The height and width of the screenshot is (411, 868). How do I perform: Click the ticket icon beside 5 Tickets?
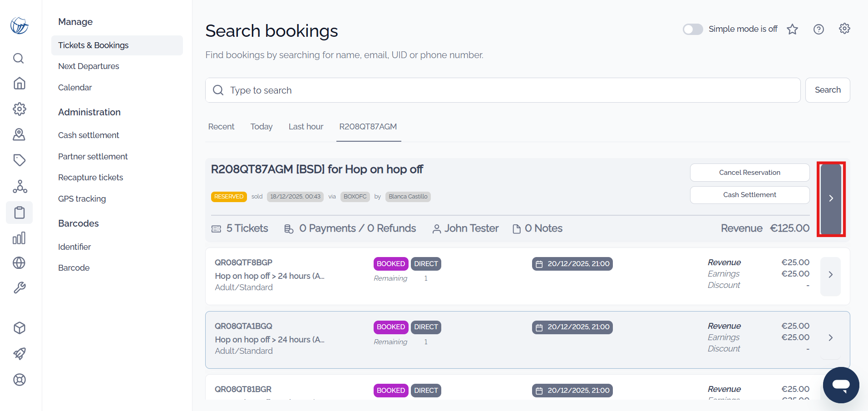click(x=217, y=229)
